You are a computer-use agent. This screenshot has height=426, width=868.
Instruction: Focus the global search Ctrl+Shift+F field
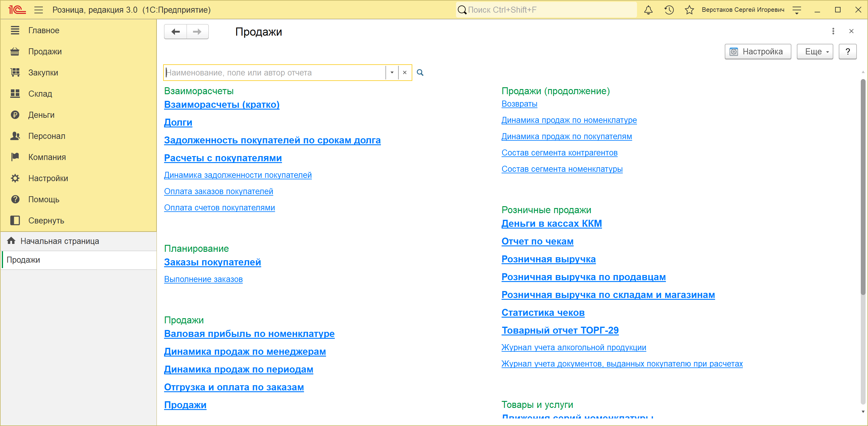click(x=546, y=10)
